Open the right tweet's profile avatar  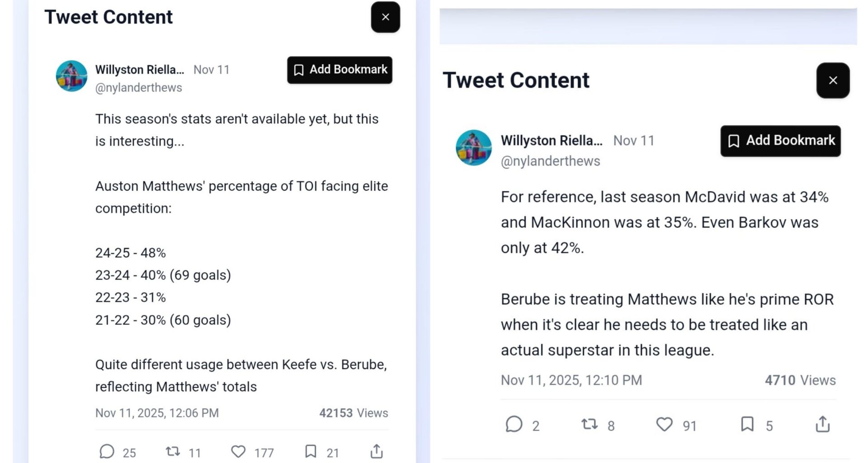coord(473,148)
